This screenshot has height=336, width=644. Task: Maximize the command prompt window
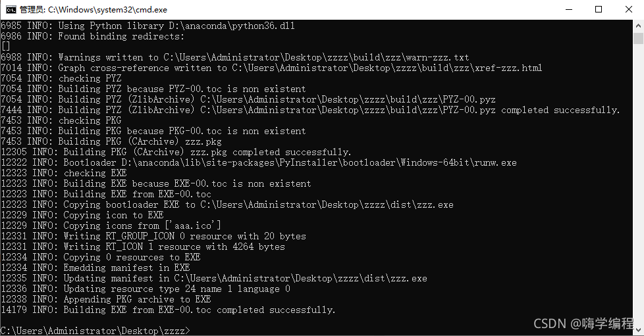(598, 9)
